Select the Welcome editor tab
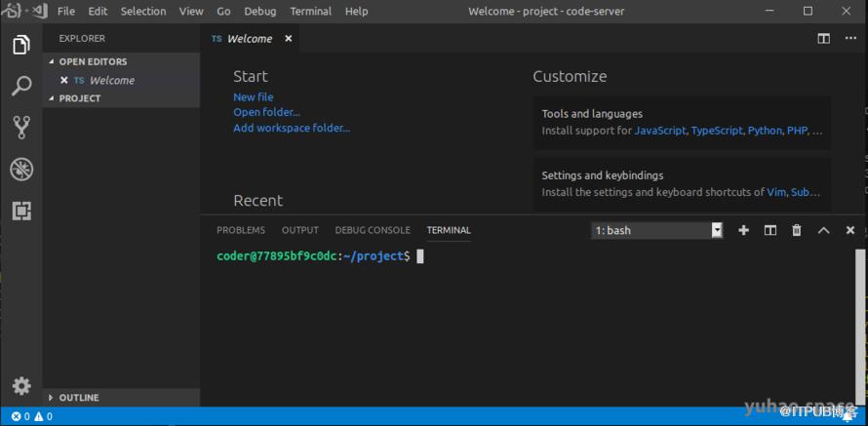 (x=249, y=39)
